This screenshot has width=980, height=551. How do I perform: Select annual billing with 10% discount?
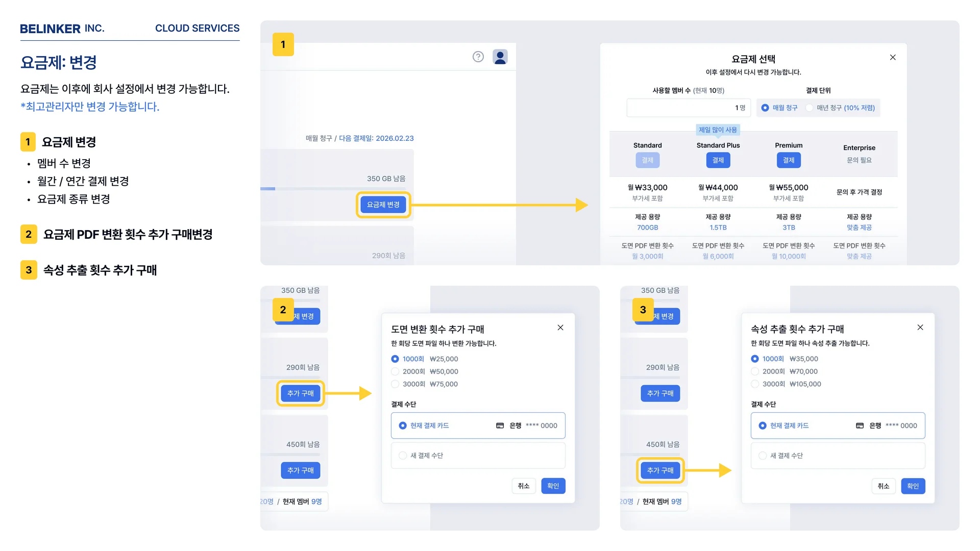pyautogui.click(x=810, y=108)
